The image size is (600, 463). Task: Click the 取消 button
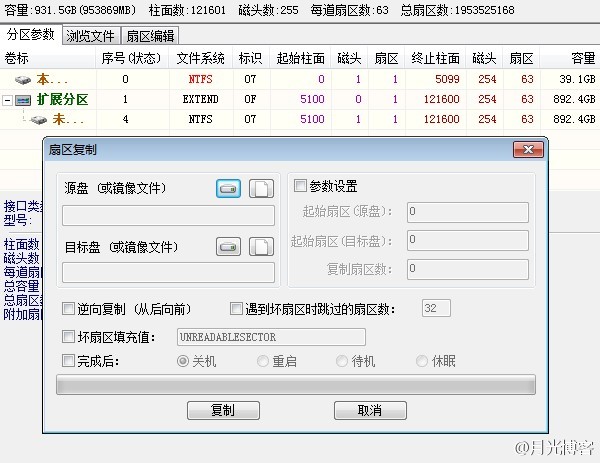click(x=370, y=411)
